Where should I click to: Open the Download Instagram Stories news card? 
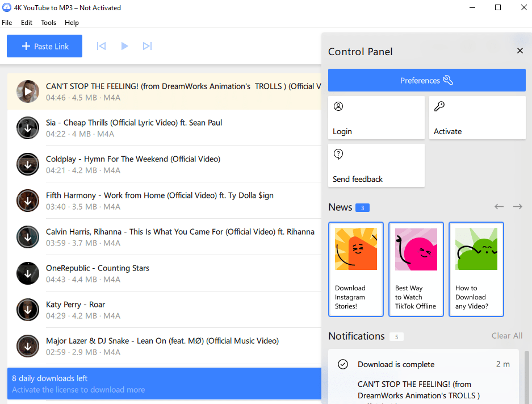356,269
